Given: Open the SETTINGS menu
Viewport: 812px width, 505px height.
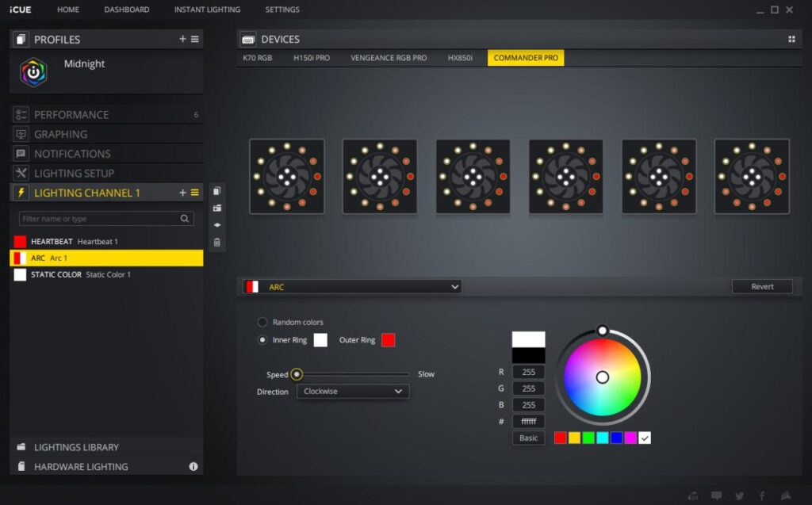Looking at the screenshot, I should pos(282,10).
